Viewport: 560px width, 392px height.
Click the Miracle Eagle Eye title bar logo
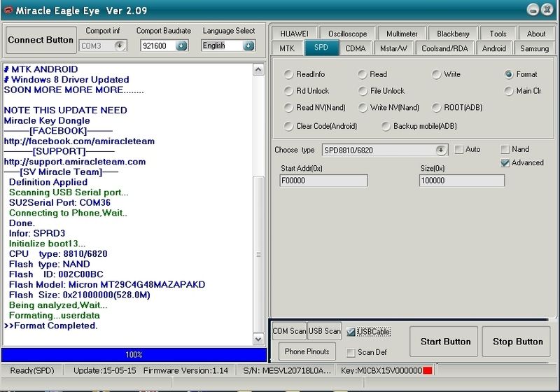click(8, 10)
